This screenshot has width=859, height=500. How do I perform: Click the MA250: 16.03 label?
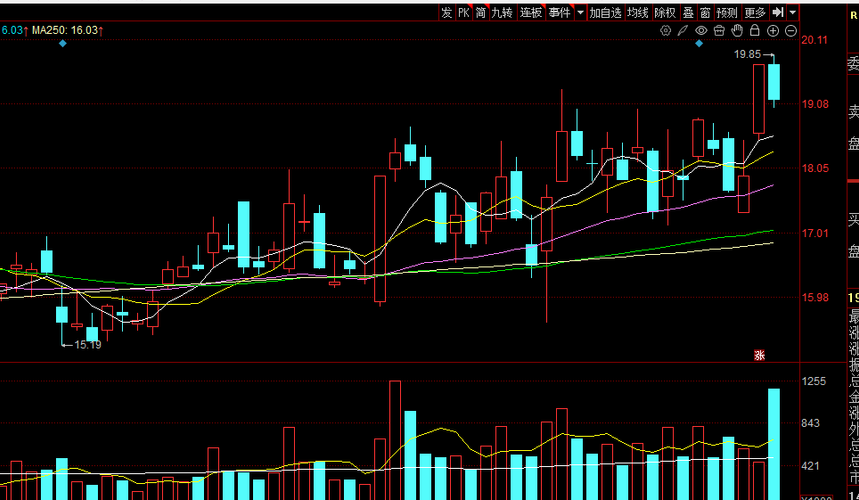[68, 30]
